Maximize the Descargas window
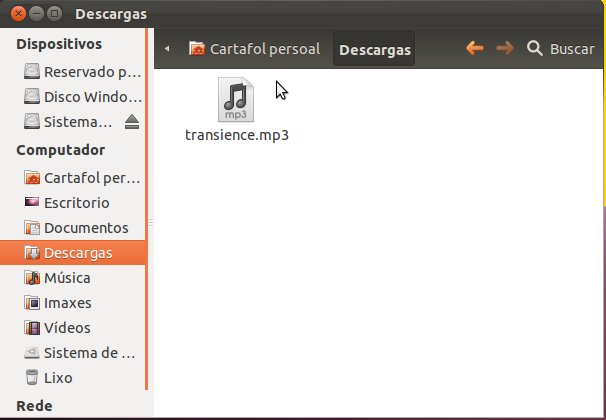Viewport: 606px width, 420px height. [54, 14]
